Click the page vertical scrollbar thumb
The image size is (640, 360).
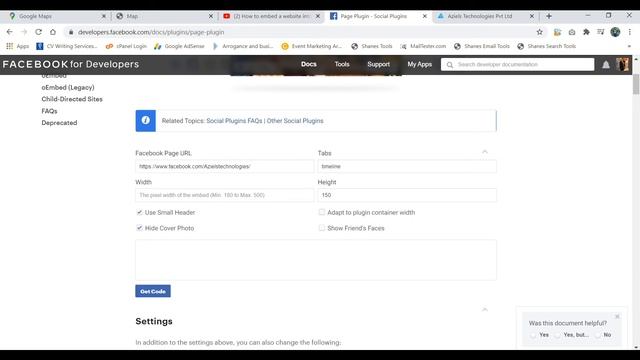click(636, 84)
